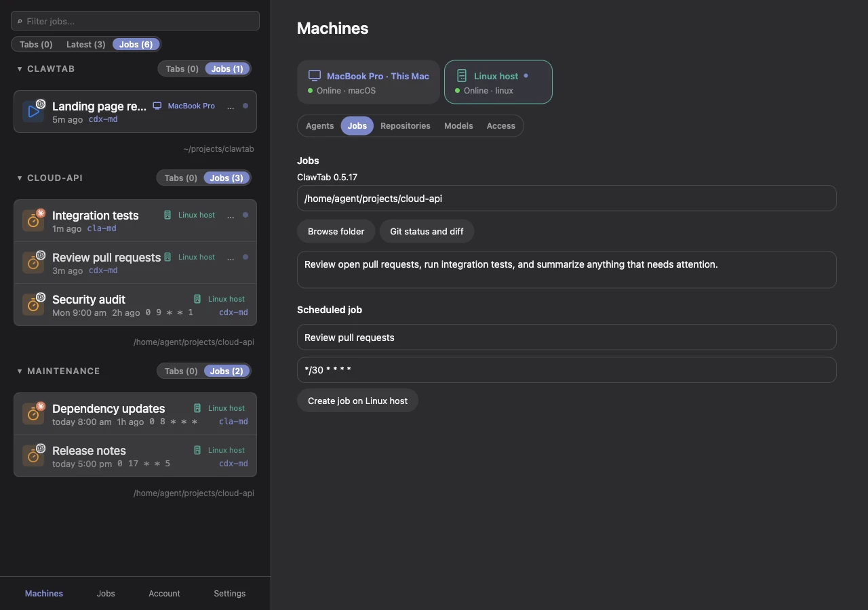The width and height of the screenshot is (868, 610).
Task: Collapse the CLOUD-API group
Action: [x=20, y=178]
